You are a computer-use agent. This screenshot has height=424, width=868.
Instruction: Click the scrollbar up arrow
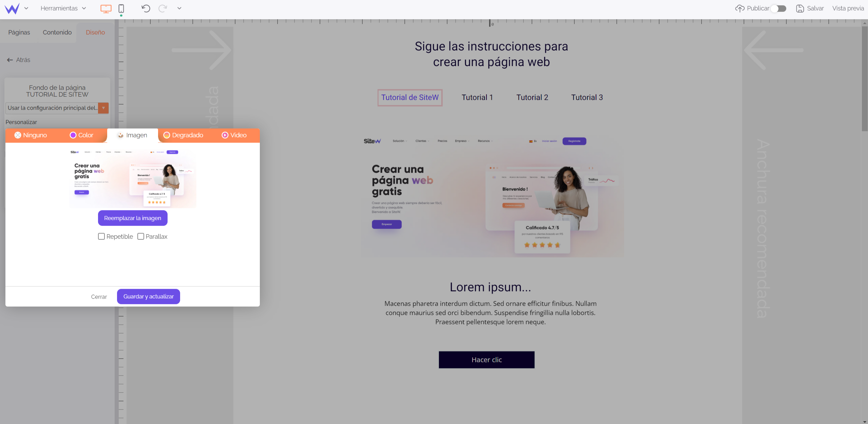865,23
